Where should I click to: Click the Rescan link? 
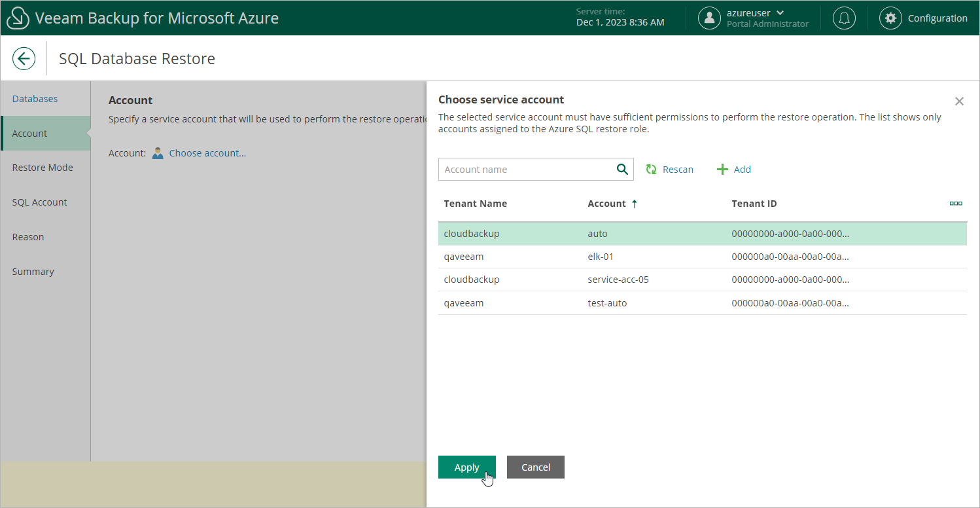(678, 170)
